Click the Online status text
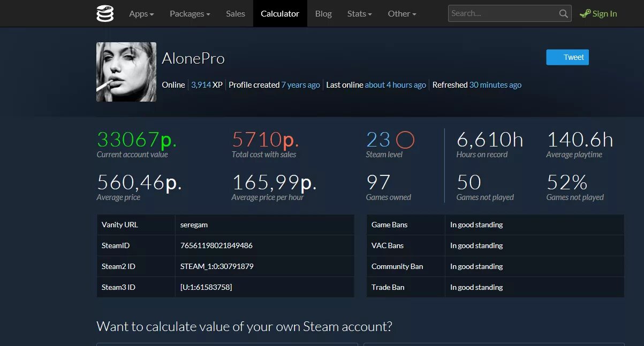This screenshot has width=644, height=346. click(x=173, y=84)
